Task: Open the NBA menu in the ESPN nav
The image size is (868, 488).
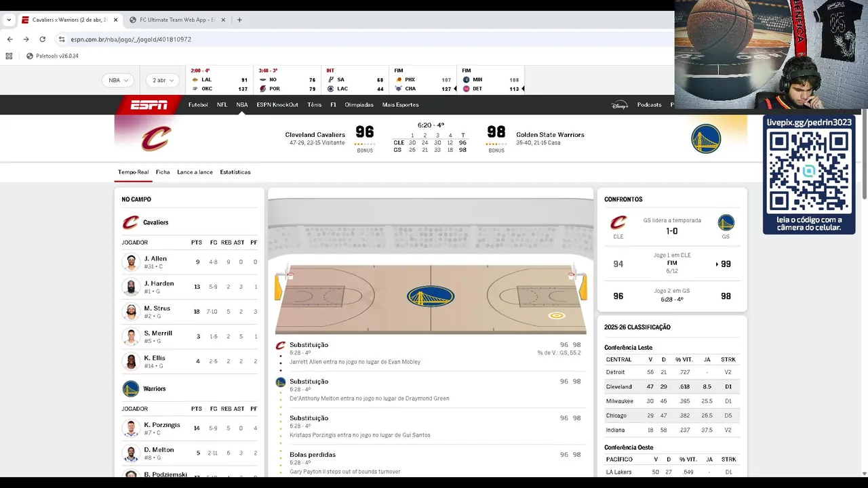Action: pyautogui.click(x=242, y=105)
